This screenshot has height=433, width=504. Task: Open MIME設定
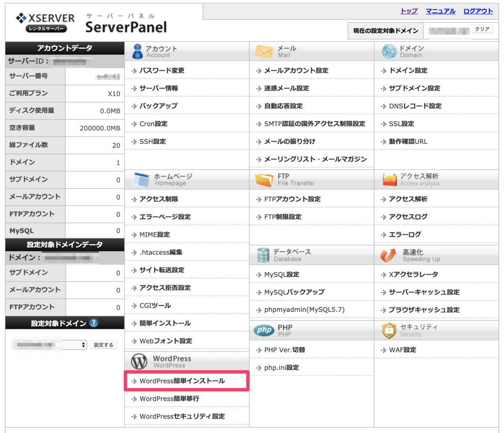point(155,235)
